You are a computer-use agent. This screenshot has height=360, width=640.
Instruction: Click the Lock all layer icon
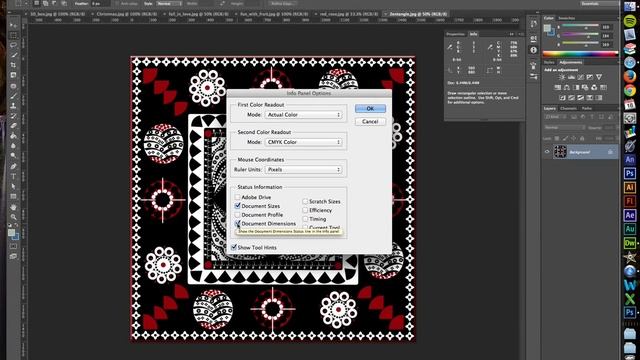582,138
